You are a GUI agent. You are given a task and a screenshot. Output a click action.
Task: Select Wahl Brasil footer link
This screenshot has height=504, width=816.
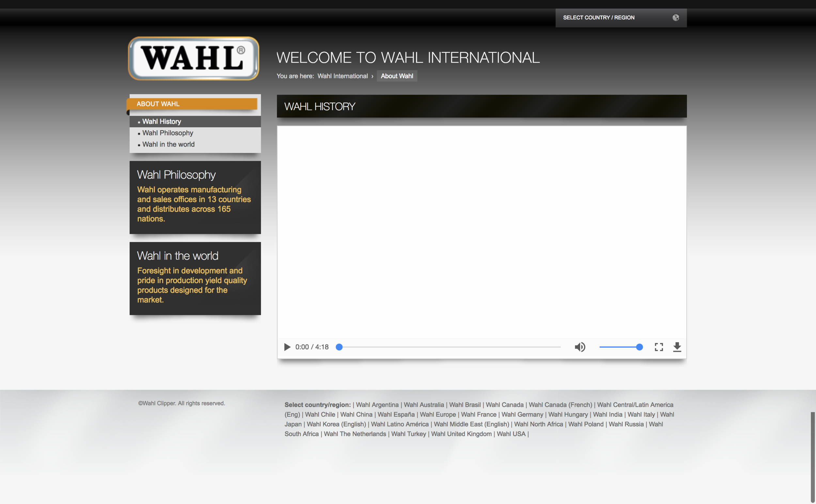click(x=465, y=405)
